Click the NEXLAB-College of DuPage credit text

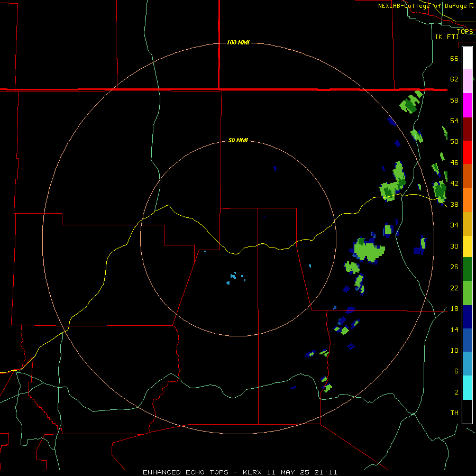426,6
